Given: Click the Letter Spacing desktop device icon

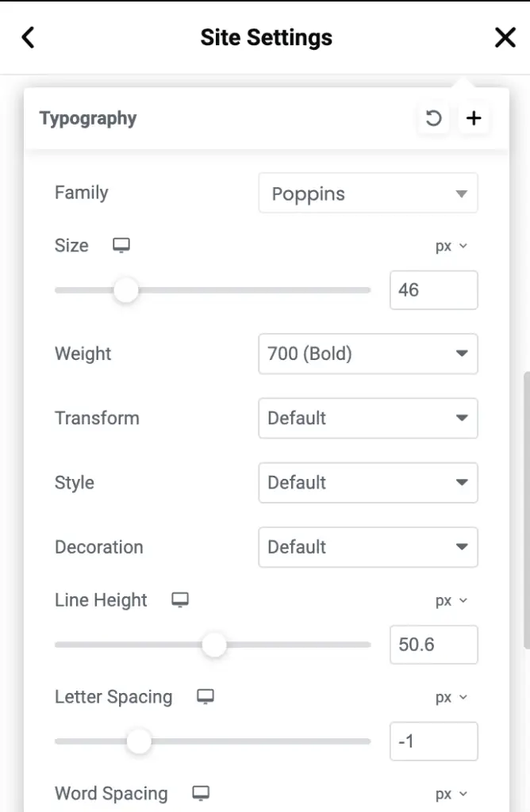Looking at the screenshot, I should [x=205, y=696].
